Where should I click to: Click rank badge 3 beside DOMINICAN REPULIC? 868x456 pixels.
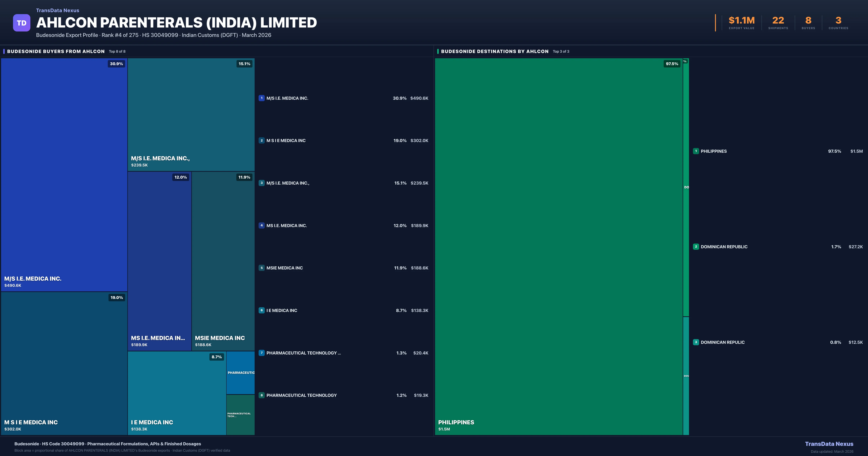coord(696,342)
